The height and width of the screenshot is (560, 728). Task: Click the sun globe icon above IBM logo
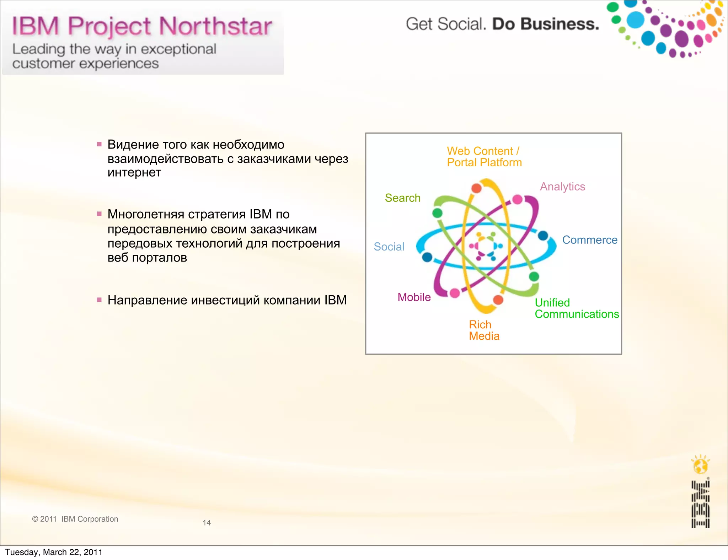pos(700,465)
